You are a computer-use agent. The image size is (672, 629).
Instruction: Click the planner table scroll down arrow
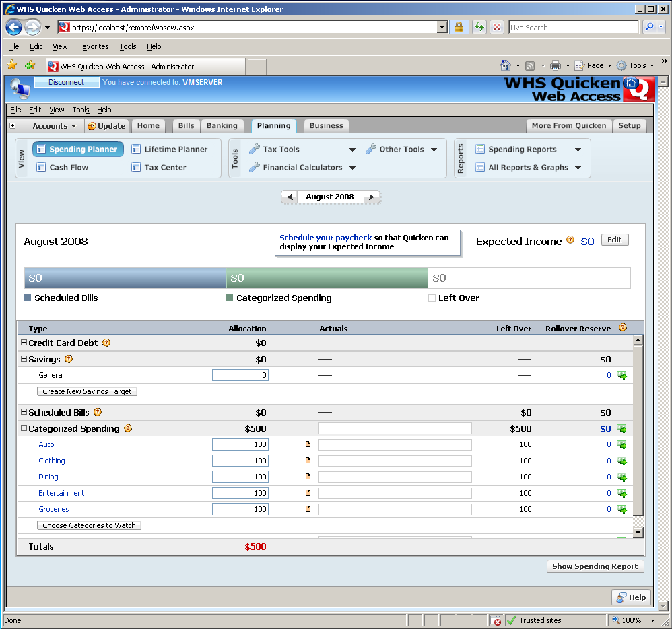pos(638,533)
